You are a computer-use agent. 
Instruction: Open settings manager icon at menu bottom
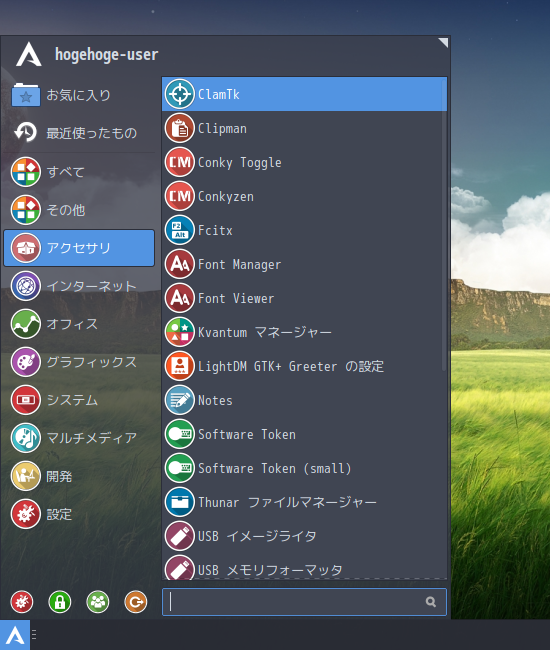pyautogui.click(x=22, y=601)
